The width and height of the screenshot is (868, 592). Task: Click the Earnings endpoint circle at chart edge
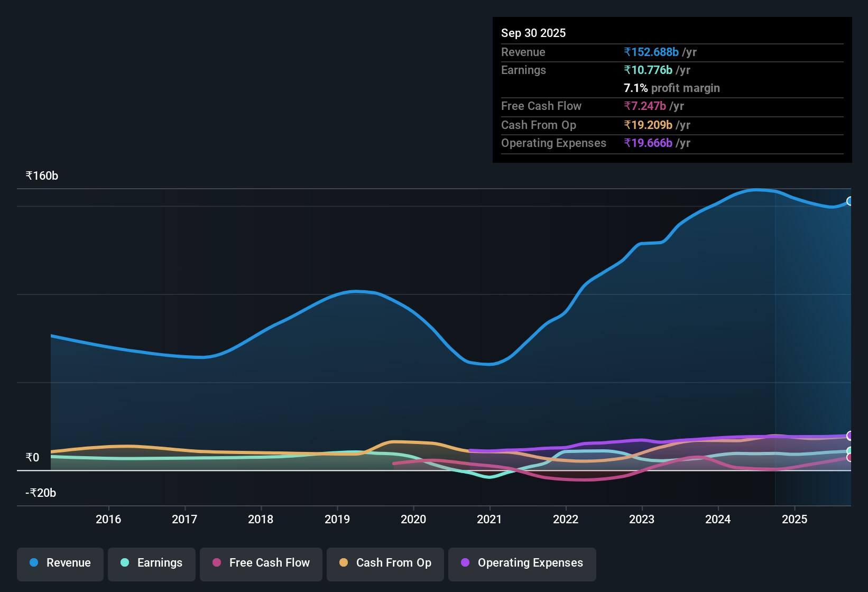point(851,451)
